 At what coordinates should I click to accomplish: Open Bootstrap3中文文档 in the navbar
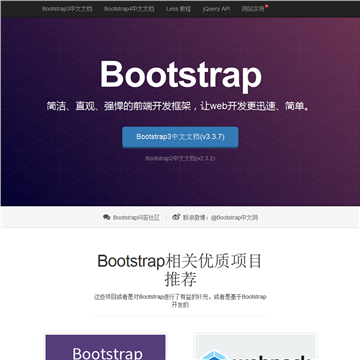(67, 9)
